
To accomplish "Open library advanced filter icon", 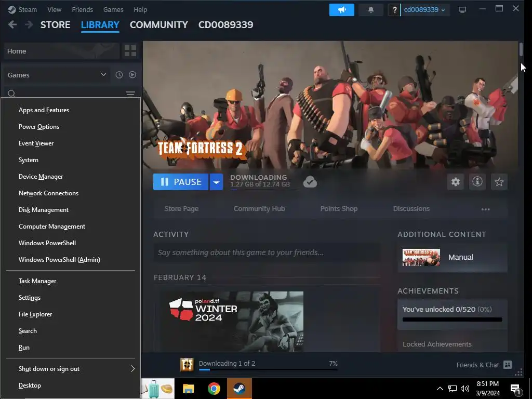I will (130, 94).
